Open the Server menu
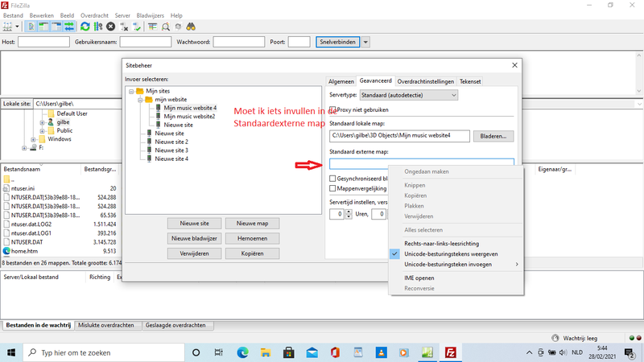The height and width of the screenshot is (362, 644). click(122, 15)
